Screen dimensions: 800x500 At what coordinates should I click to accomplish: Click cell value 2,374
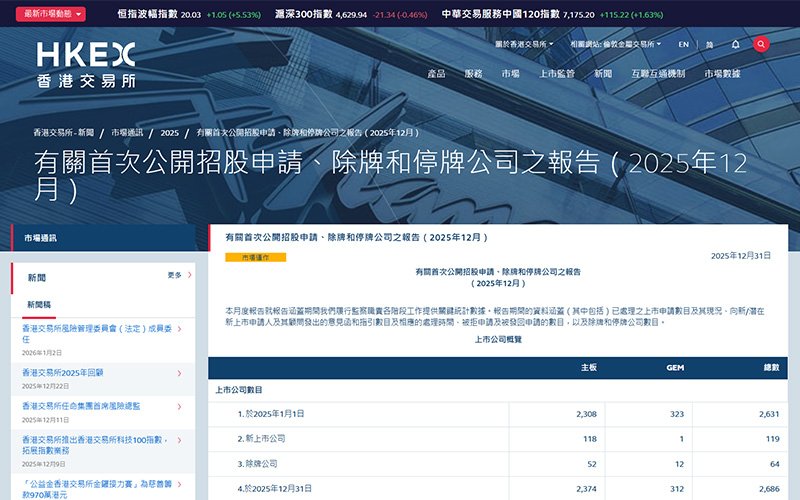point(586,489)
